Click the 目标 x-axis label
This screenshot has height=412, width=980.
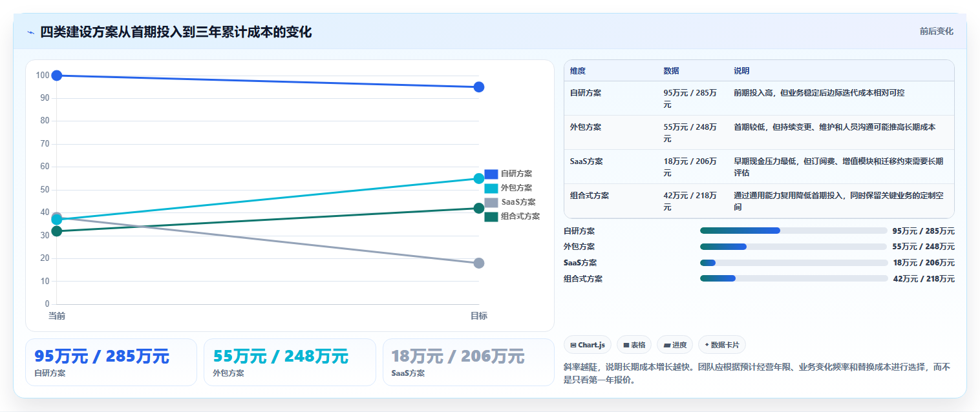tap(479, 316)
